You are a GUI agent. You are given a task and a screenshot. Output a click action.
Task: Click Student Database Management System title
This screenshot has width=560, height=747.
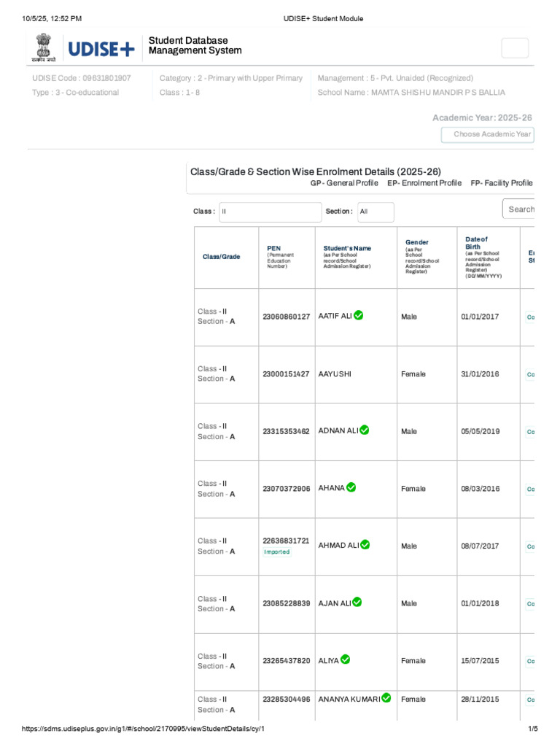195,46
